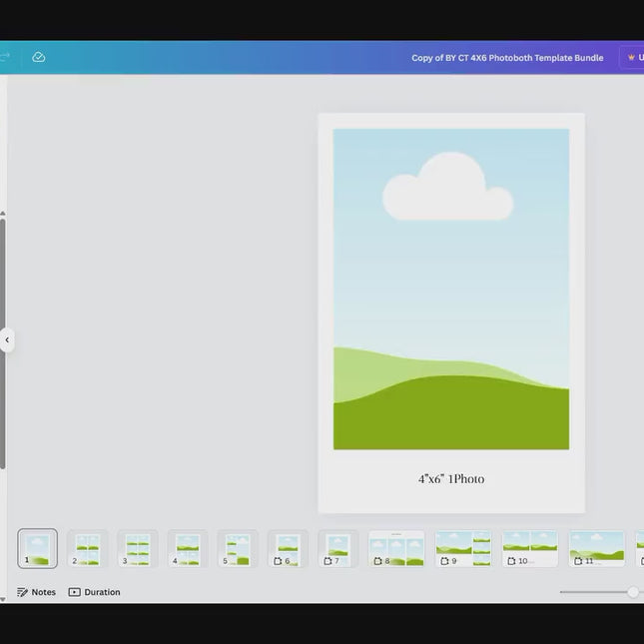
Task: Open the Notes panel
Action: [x=37, y=592]
